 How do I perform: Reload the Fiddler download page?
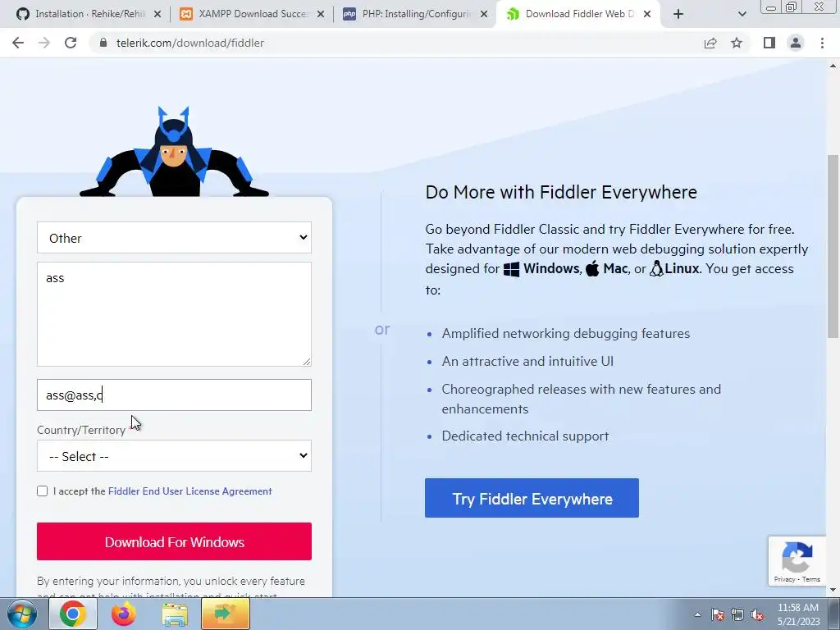tap(71, 43)
